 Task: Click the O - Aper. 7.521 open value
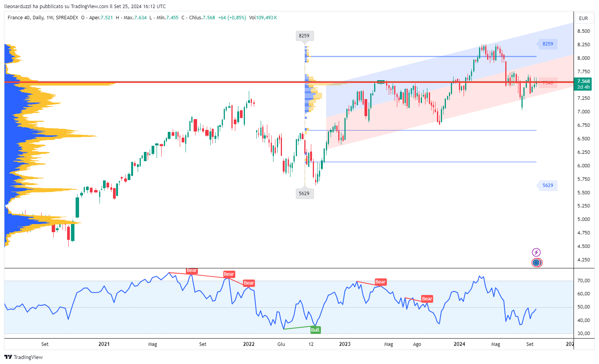point(97,18)
